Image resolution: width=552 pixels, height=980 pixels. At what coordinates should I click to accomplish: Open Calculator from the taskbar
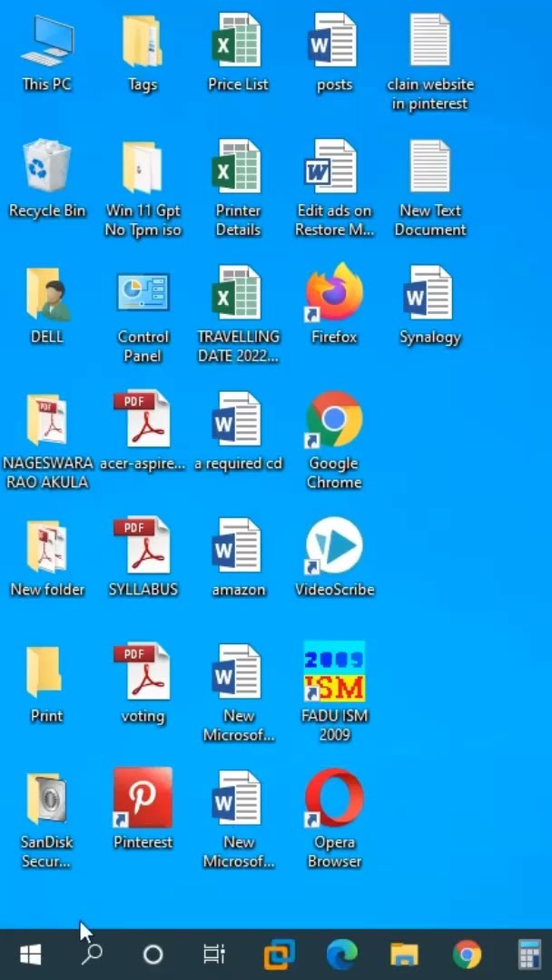(x=529, y=955)
